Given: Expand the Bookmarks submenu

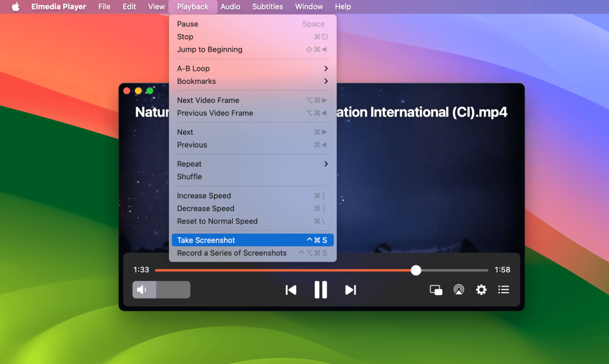Looking at the screenshot, I should click(x=252, y=81).
